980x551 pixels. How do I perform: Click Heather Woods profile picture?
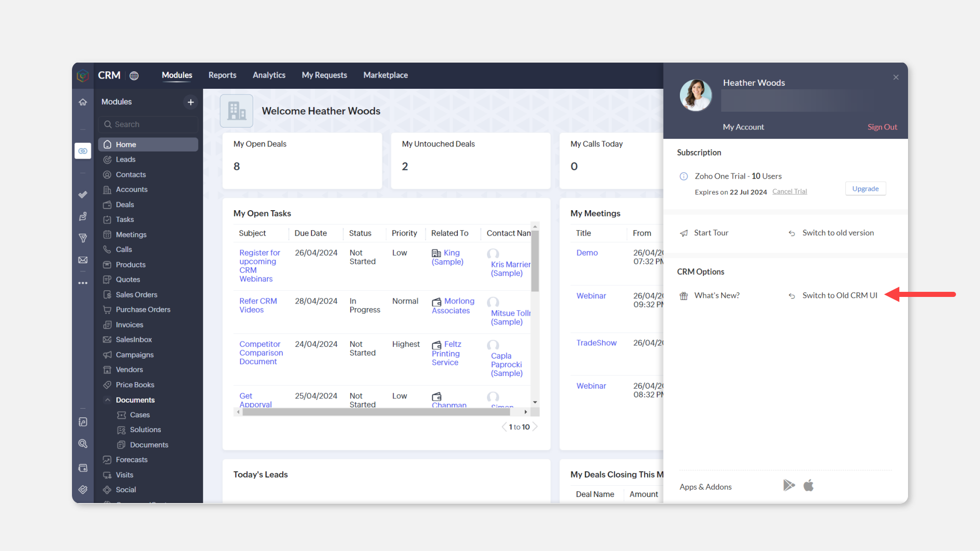click(x=695, y=95)
